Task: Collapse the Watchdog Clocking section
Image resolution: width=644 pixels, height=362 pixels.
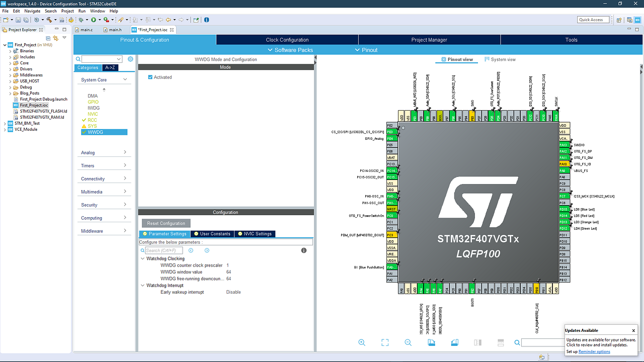Action: pyautogui.click(x=143, y=258)
